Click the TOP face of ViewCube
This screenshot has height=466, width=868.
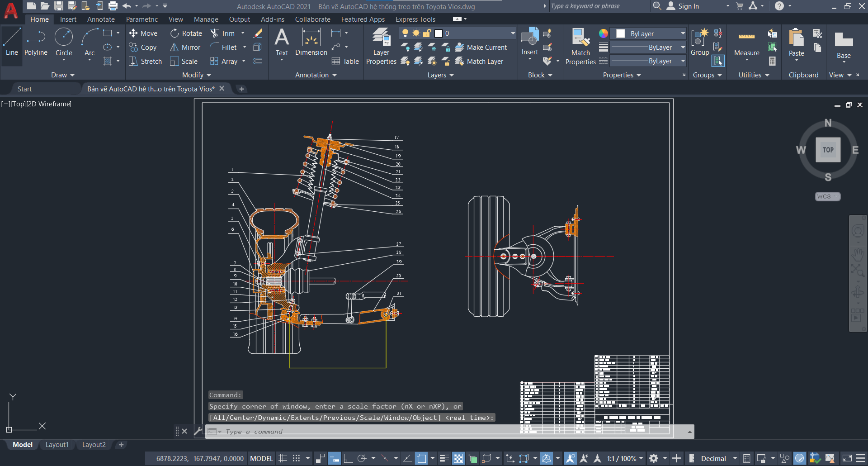[828, 150]
